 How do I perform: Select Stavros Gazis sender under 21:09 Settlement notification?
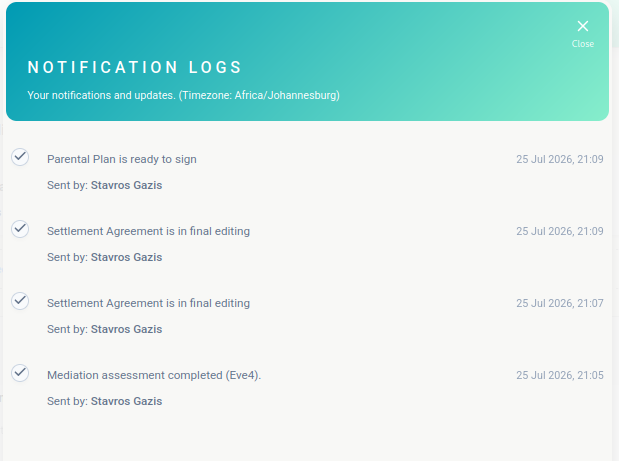pyautogui.click(x=126, y=257)
